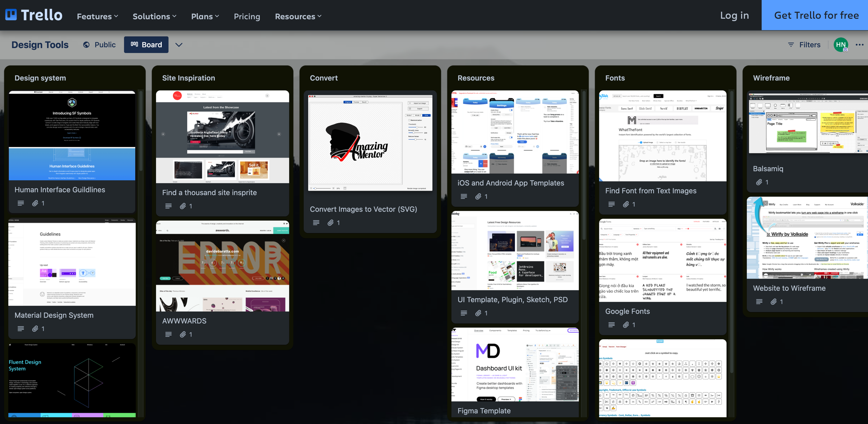Screen dimensions: 868x424
Task: Click description icon on Convert Images card
Action: click(x=316, y=223)
